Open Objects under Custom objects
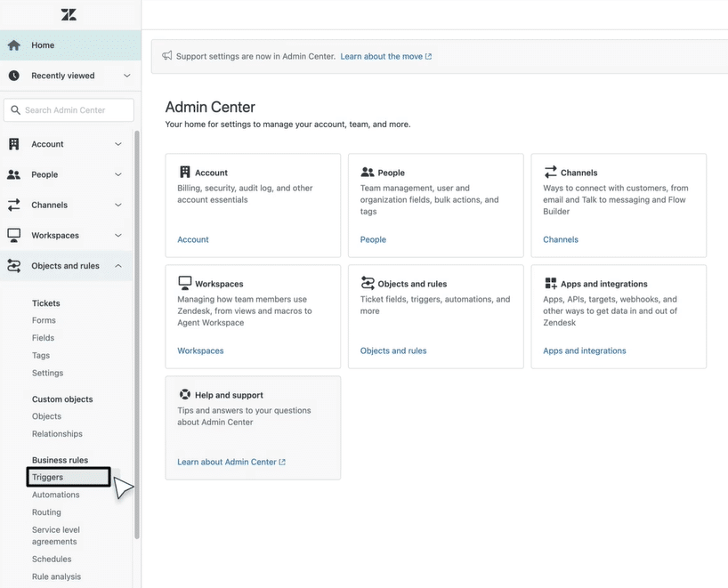Viewport: 728px width, 588px height. pyautogui.click(x=46, y=416)
